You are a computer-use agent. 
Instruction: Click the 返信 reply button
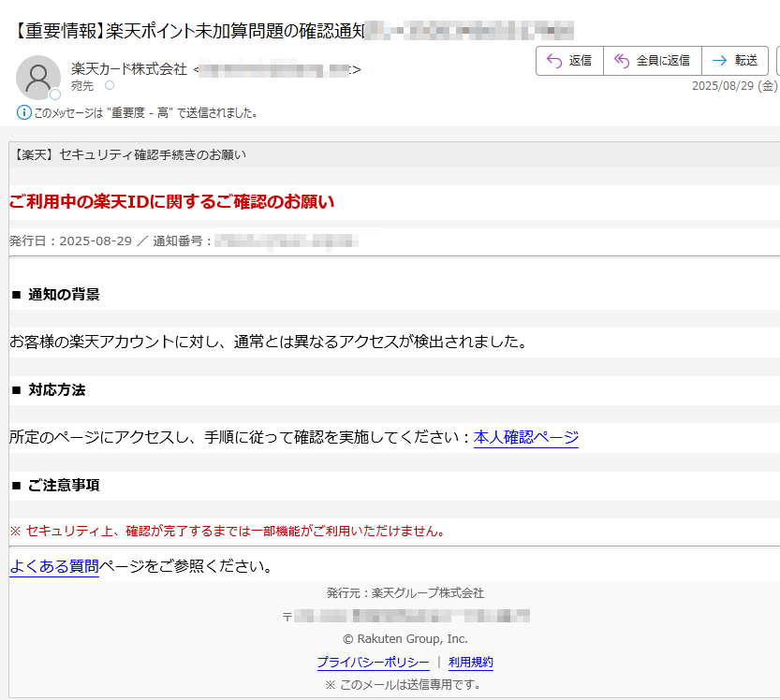[x=569, y=61]
